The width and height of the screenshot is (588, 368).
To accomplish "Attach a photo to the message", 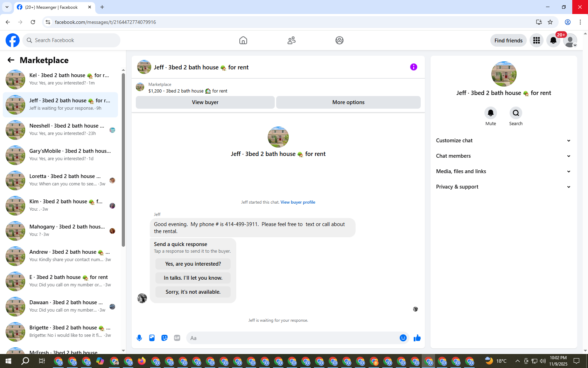I will [x=152, y=338].
